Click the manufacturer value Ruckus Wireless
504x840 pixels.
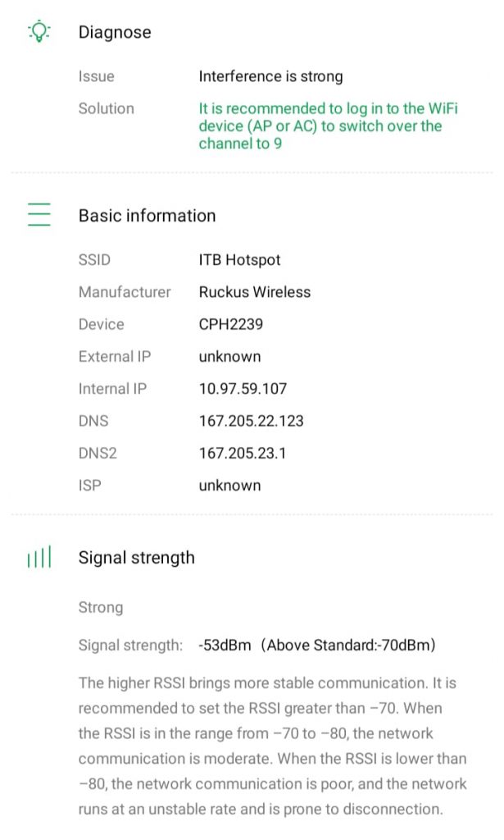[x=254, y=292]
